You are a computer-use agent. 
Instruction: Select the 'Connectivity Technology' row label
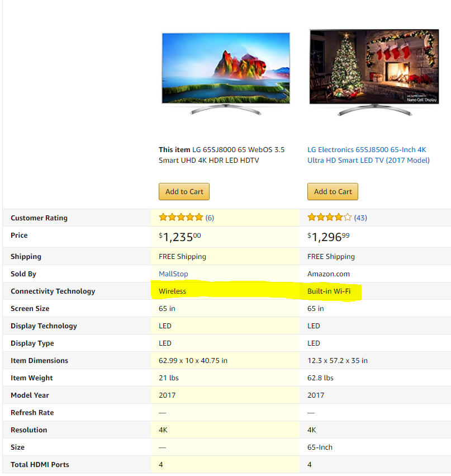click(x=53, y=291)
